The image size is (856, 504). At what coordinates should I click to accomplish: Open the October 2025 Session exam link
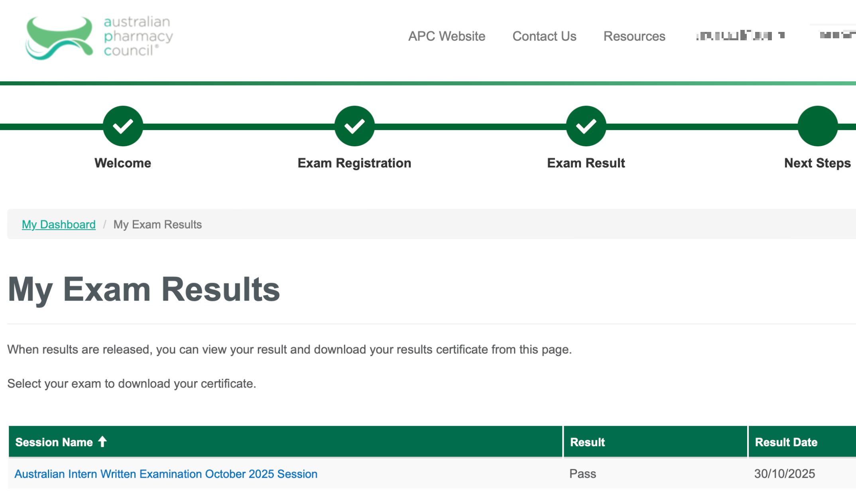tap(166, 474)
